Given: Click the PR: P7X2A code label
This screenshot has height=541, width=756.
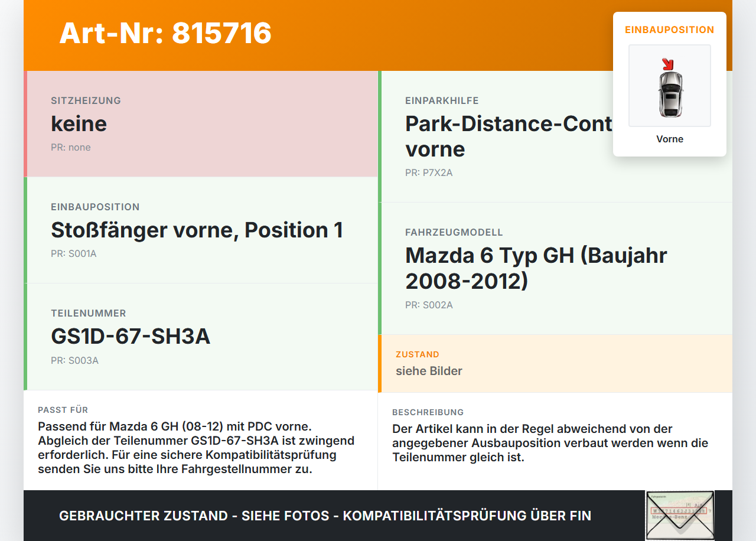Looking at the screenshot, I should click(429, 173).
